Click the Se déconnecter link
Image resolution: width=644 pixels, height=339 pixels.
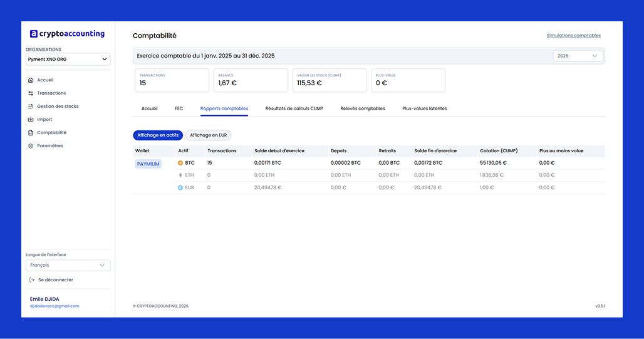click(56, 280)
